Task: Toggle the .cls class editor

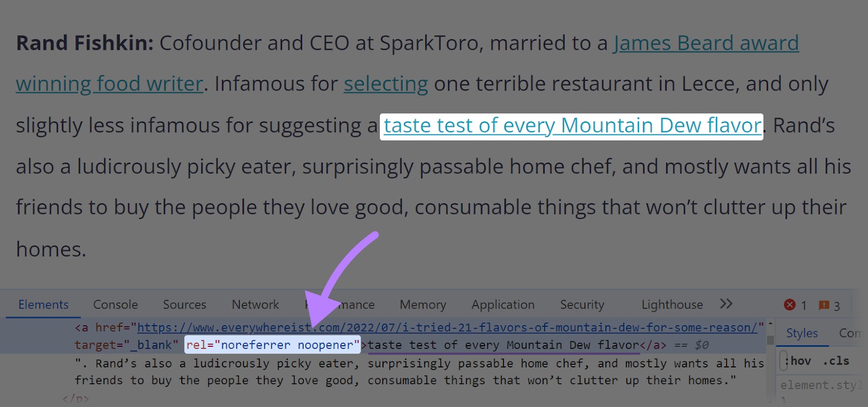Action: (x=835, y=361)
